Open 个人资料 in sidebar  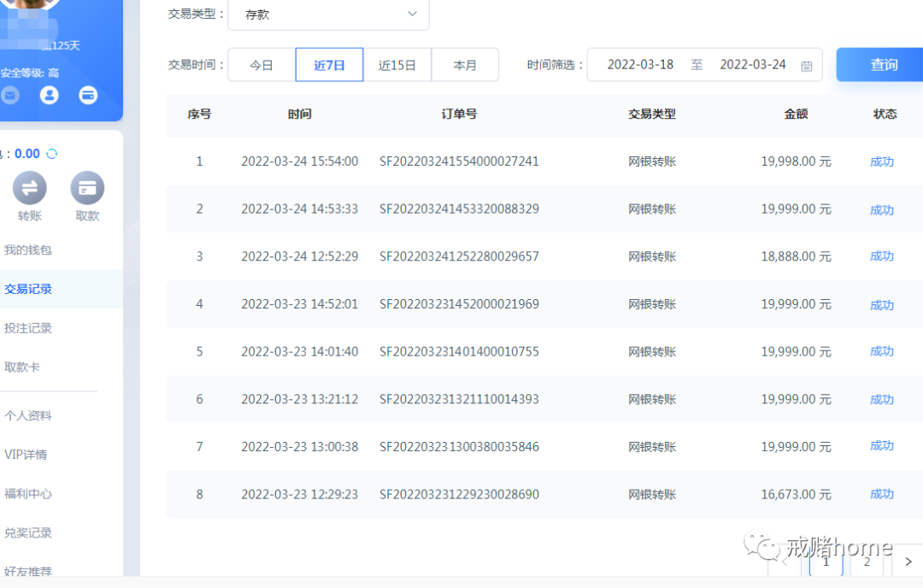pyautogui.click(x=27, y=415)
